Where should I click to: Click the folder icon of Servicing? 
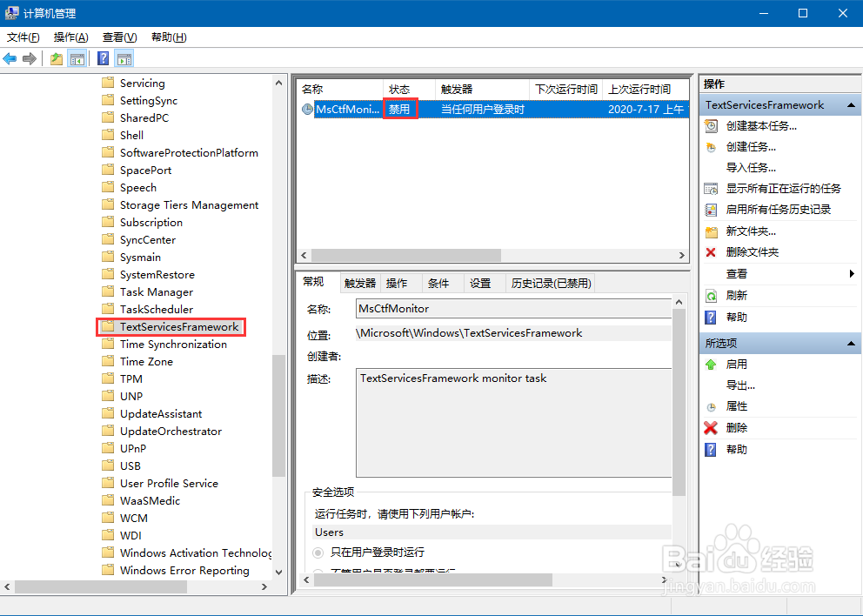pyautogui.click(x=108, y=84)
